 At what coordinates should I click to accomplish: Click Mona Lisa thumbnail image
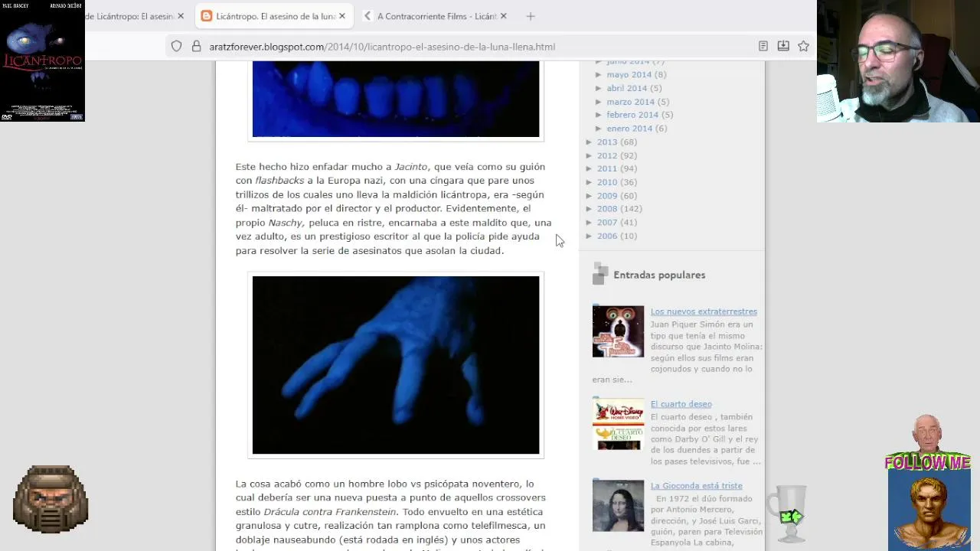[618, 506]
